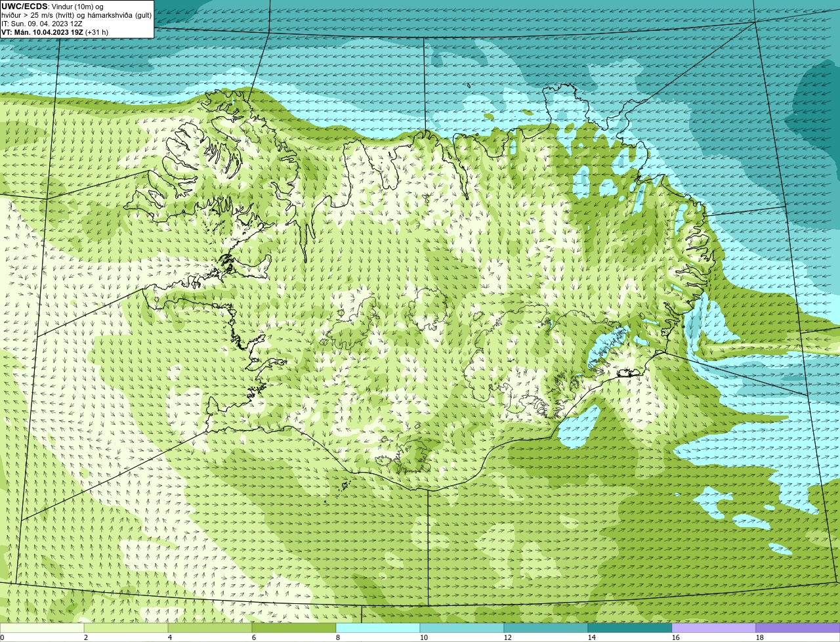
Task: Click the legend scale label '6'
Action: pos(254,637)
